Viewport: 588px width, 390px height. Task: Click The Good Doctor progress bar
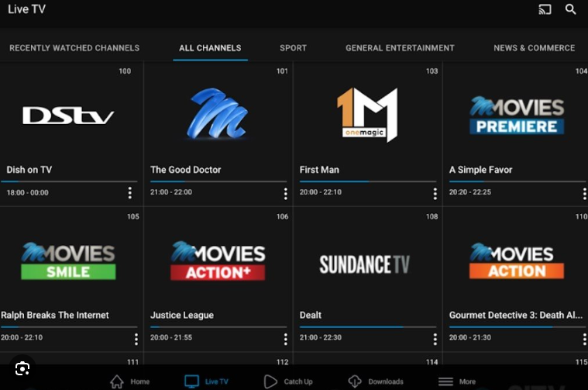coord(218,181)
